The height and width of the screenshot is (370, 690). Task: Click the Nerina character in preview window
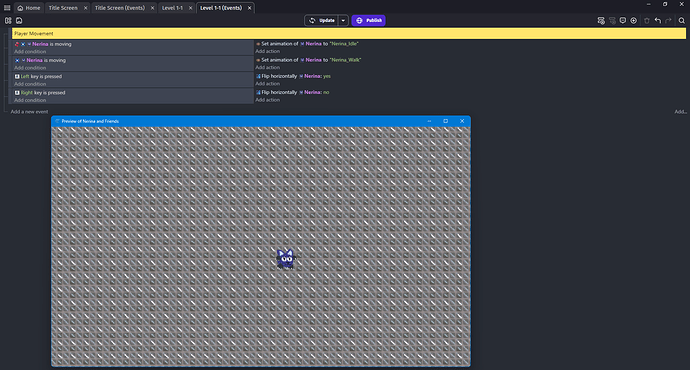pos(286,259)
